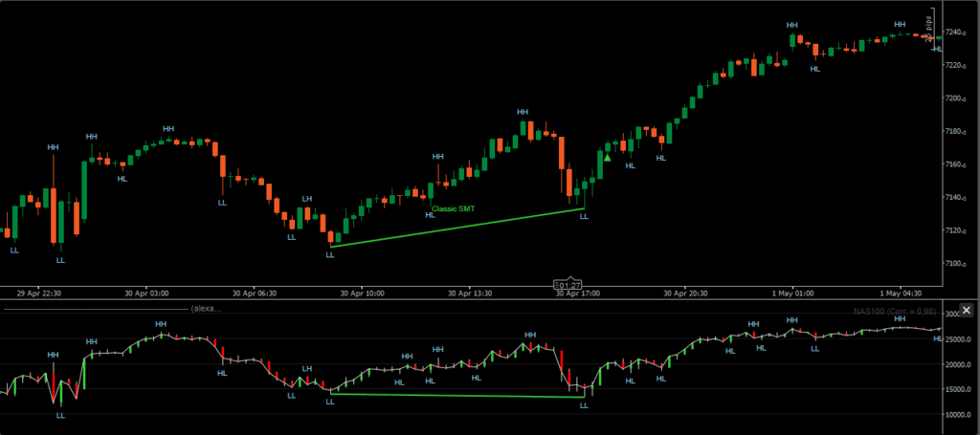Select the green SMT trendline on price chart

coord(457,228)
